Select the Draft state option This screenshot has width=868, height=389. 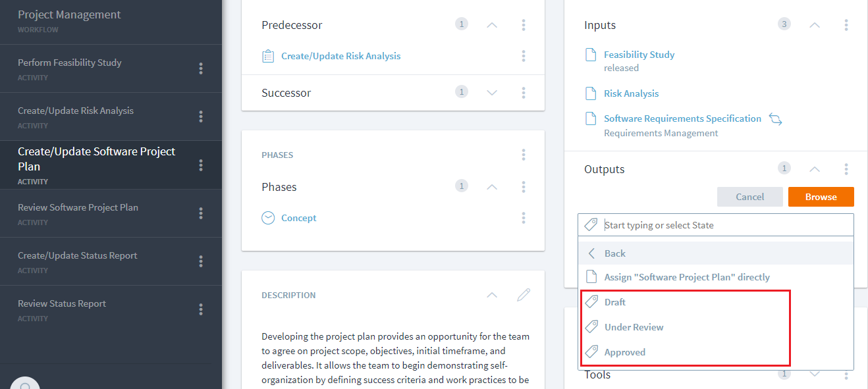(615, 302)
